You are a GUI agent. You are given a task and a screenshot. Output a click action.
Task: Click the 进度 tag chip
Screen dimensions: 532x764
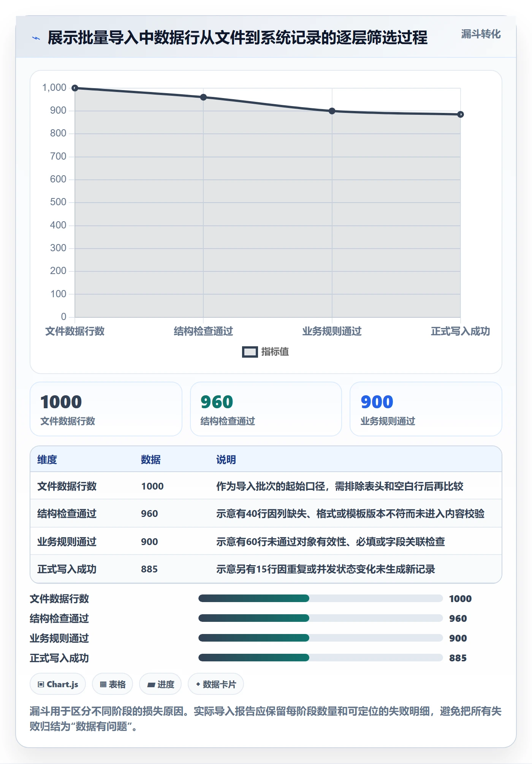[160, 684]
